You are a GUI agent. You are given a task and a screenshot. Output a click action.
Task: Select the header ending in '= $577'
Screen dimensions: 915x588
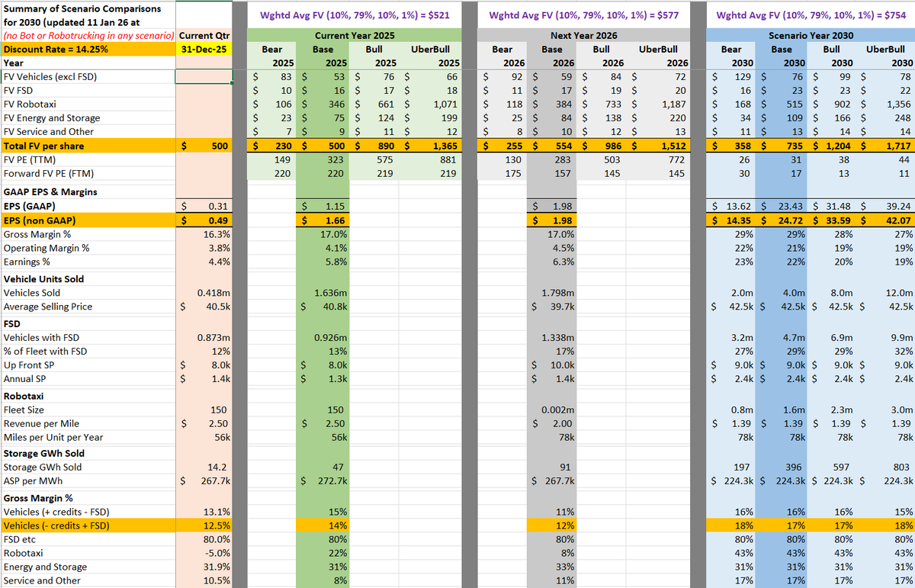pyautogui.click(x=583, y=14)
